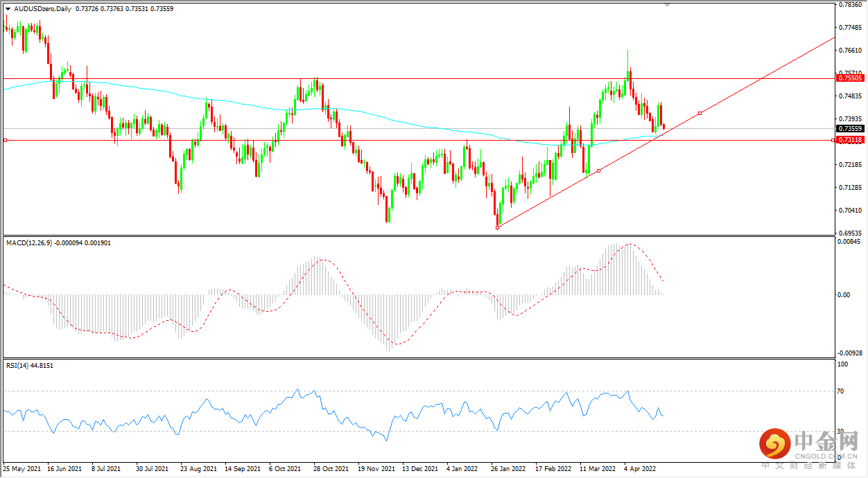The height and width of the screenshot is (478, 868).
Task: Click the grey chart shift triangle marker
Action: click(x=667, y=5)
